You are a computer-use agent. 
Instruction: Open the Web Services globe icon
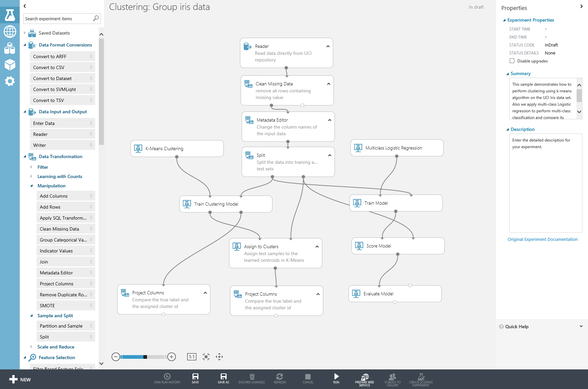pyautogui.click(x=10, y=32)
